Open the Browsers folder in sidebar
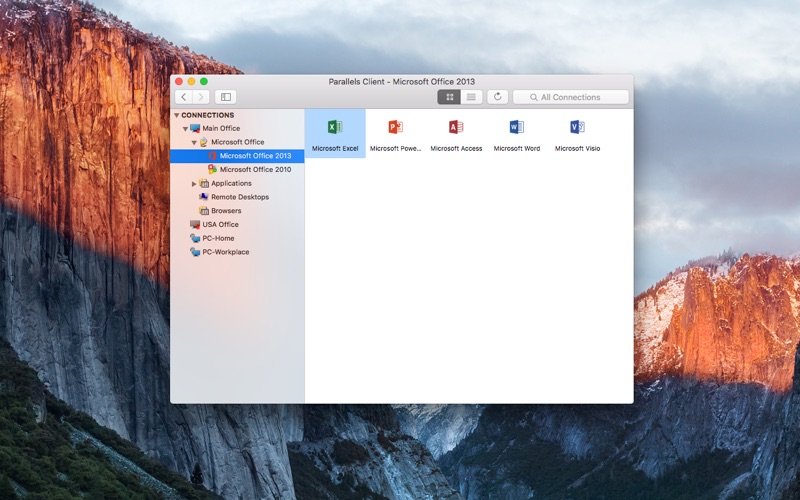This screenshot has width=800, height=500. pyautogui.click(x=225, y=211)
